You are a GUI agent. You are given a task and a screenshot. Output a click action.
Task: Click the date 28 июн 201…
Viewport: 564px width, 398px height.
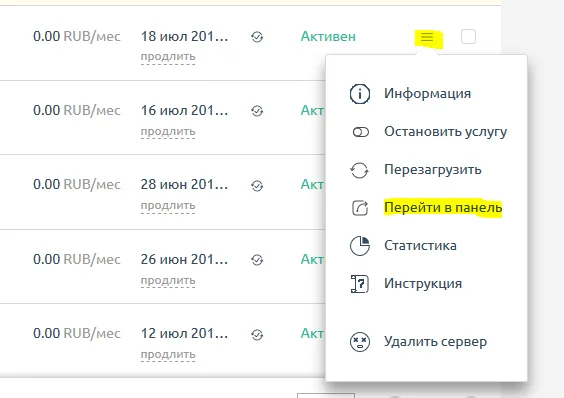[184, 185]
